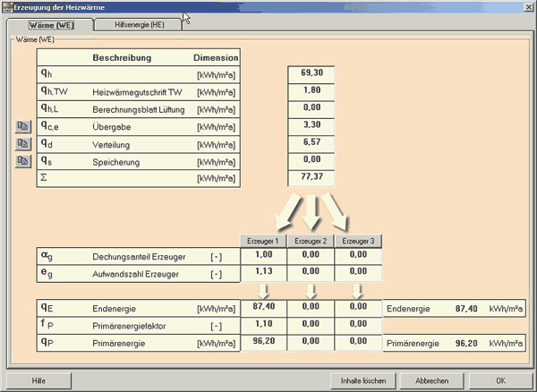Edit the Heizwärmegutschrift TW value 1,80
This screenshot has height=392, width=537.
[x=311, y=92]
